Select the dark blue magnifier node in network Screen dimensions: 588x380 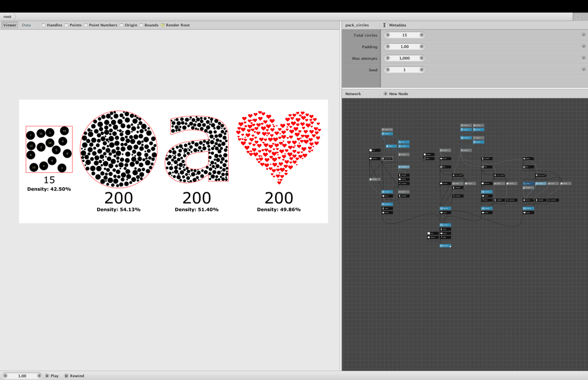[x=529, y=184]
